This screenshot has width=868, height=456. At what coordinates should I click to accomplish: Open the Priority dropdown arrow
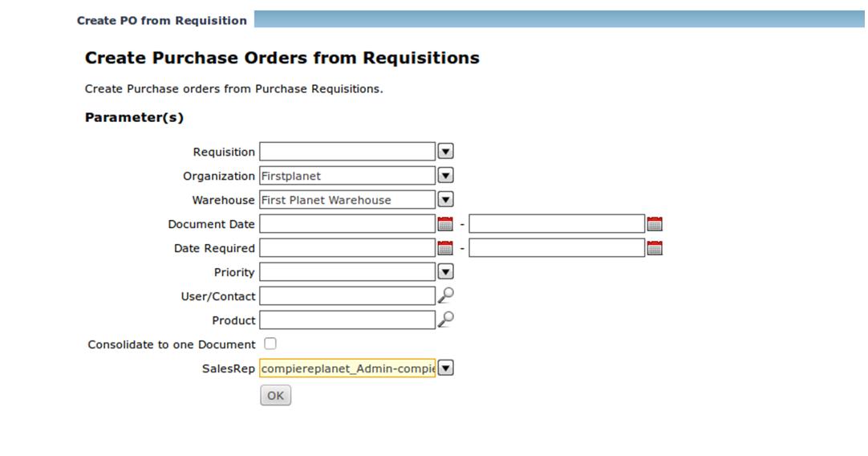click(446, 272)
